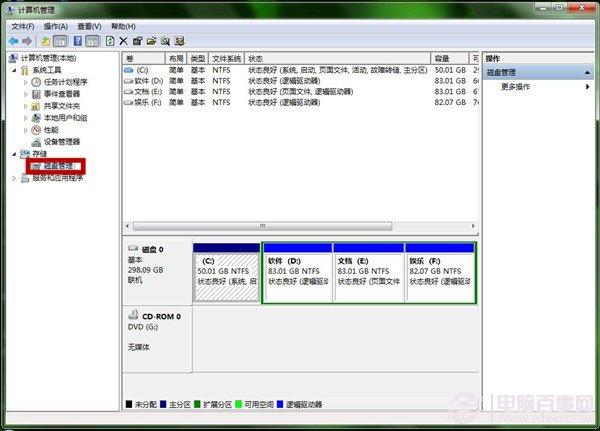
Task: Click the drive icon beside 软件 (D:)
Action: click(x=129, y=81)
